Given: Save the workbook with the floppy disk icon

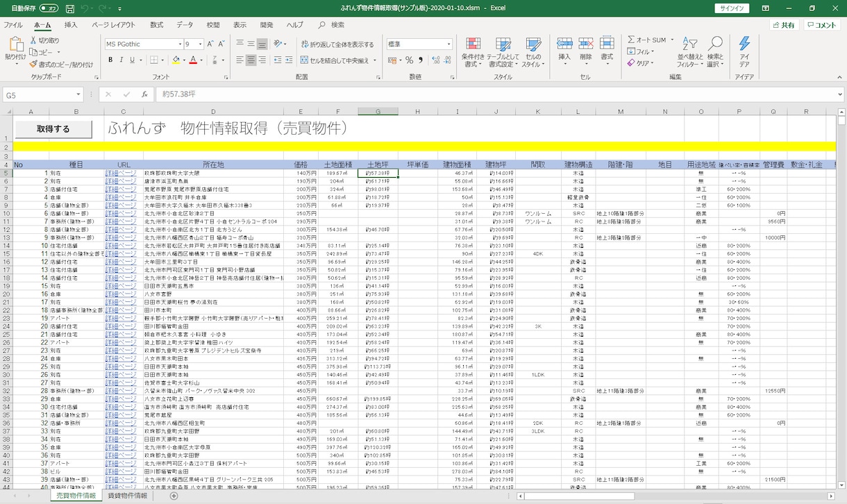Looking at the screenshot, I should (x=69, y=8).
